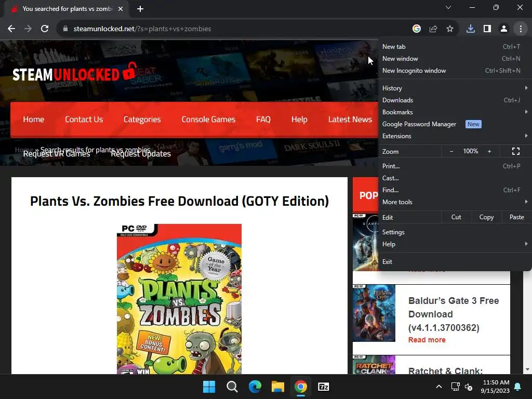532x399 pixels.
Task: Open taskbar Search icon
Action: [232, 387]
